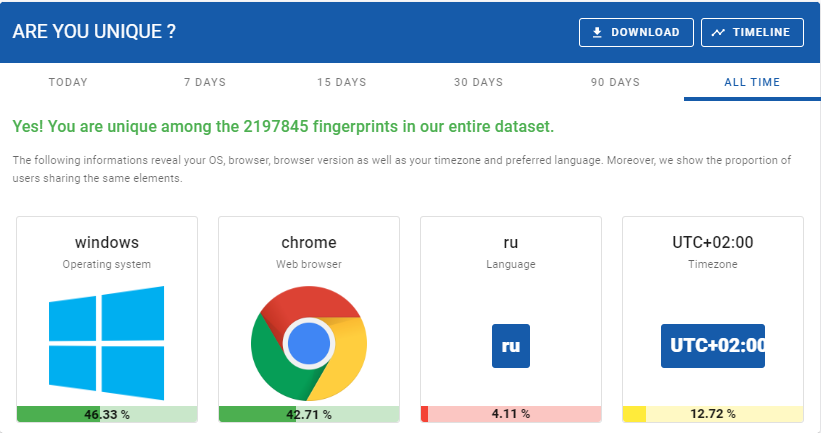Click the timeline chart icon
Viewport: 821px width, 433px height.
(718, 32)
